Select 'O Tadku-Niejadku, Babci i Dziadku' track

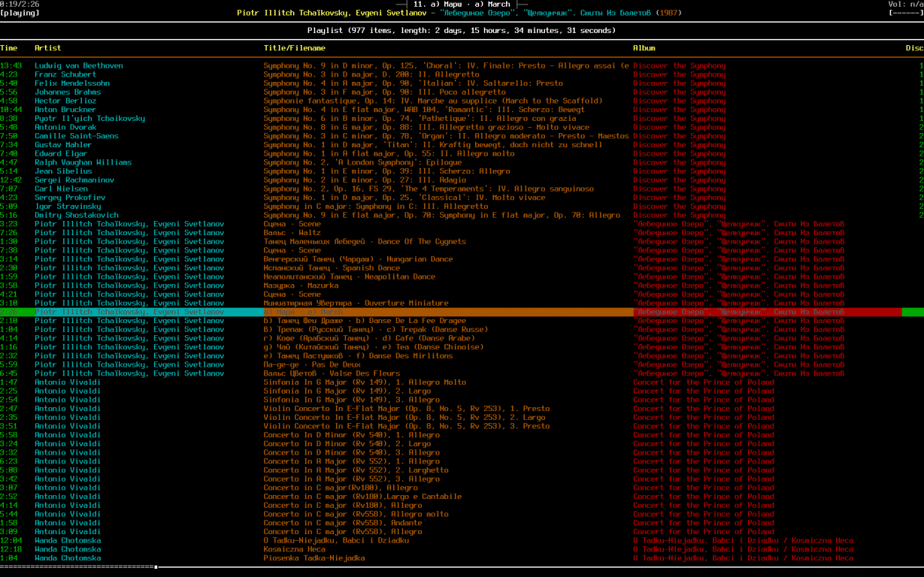pyautogui.click(x=462, y=540)
